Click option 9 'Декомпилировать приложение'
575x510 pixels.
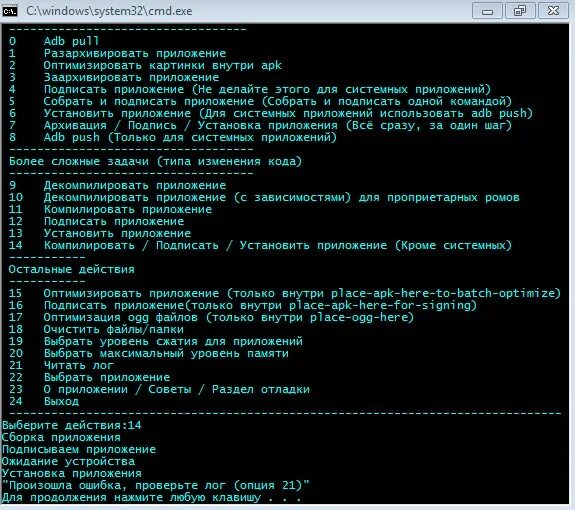click(x=117, y=185)
